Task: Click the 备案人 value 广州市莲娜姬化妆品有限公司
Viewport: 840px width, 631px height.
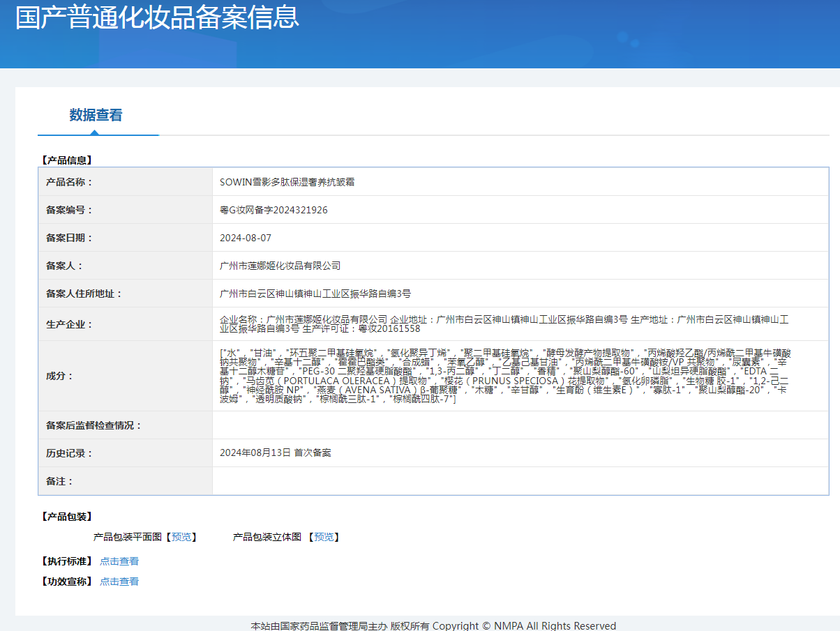Action: click(x=280, y=266)
